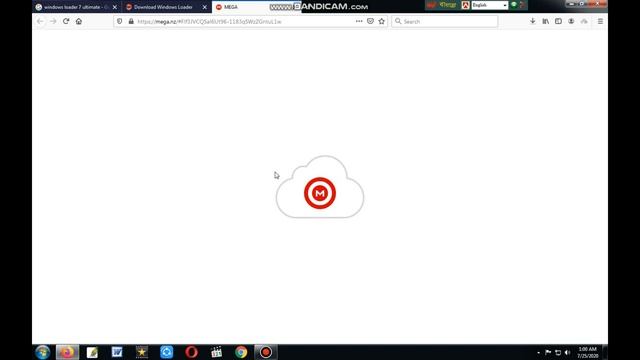The image size is (640, 360).
Task: Click the volume speaker tray icon
Action: 567,352
